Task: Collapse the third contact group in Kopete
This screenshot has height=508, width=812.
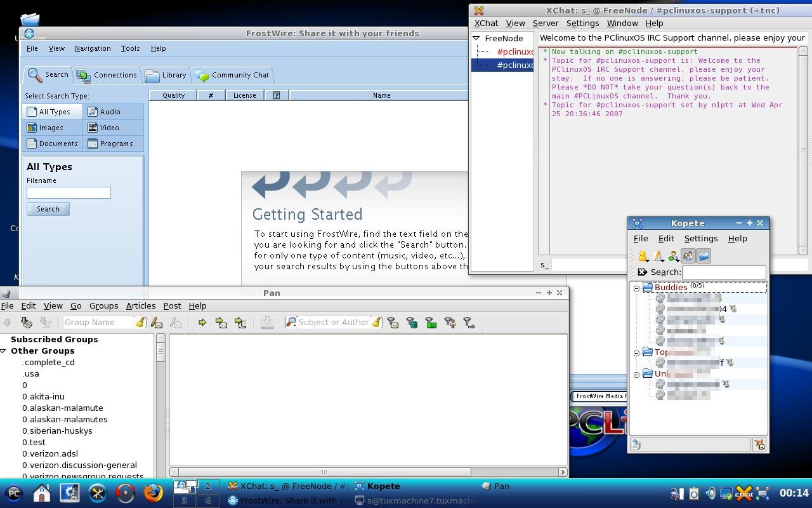Action: [x=637, y=375]
